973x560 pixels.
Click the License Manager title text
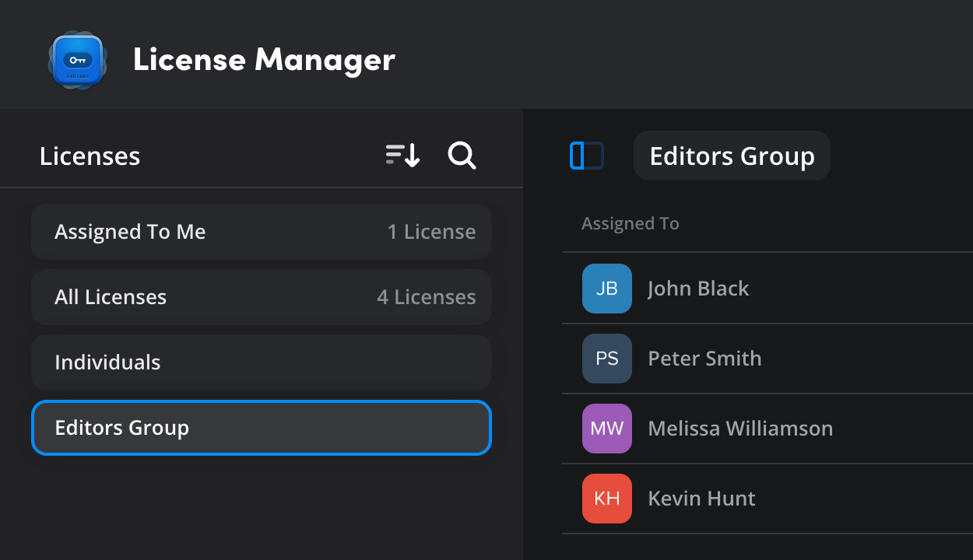pos(264,60)
